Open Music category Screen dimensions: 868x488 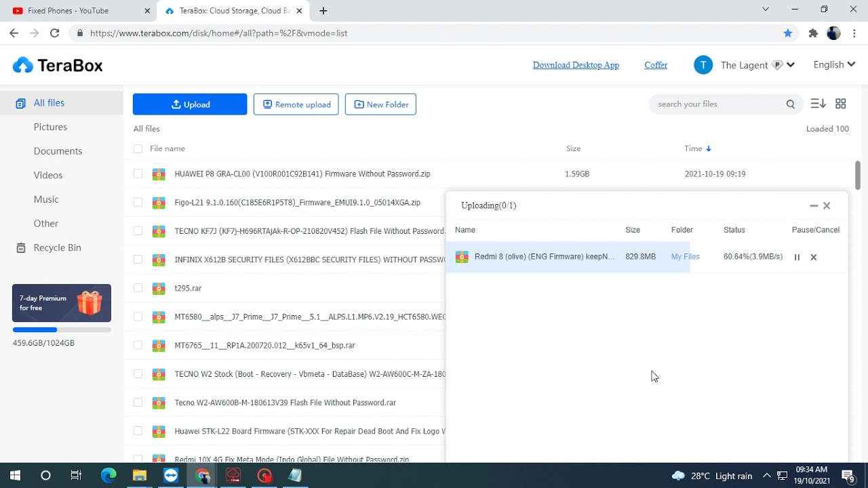click(46, 199)
